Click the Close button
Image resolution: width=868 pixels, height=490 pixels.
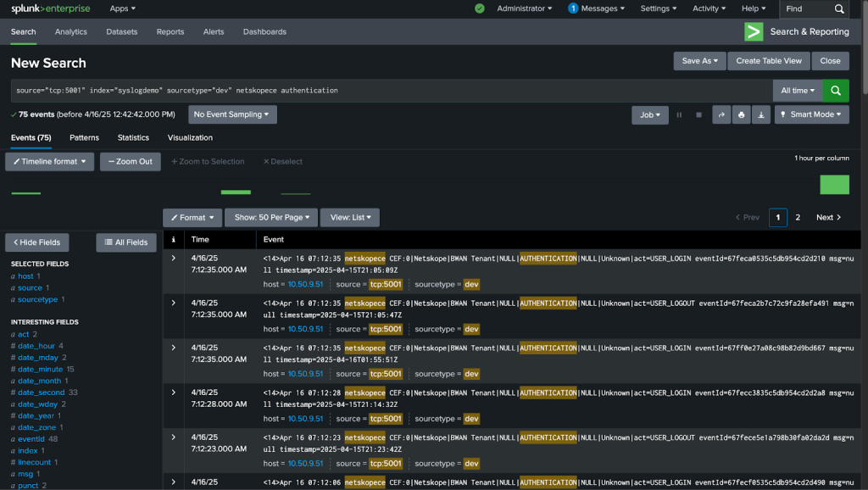coord(830,61)
